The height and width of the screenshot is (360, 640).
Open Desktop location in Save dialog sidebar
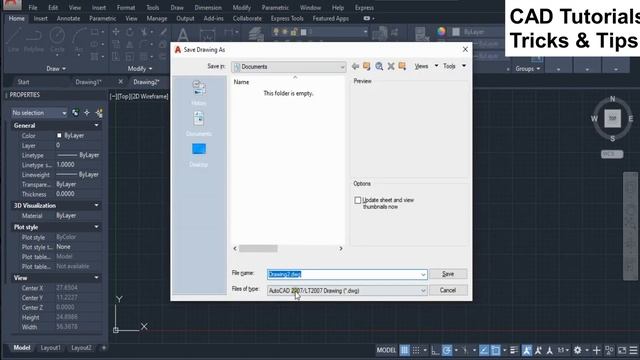pyautogui.click(x=199, y=155)
